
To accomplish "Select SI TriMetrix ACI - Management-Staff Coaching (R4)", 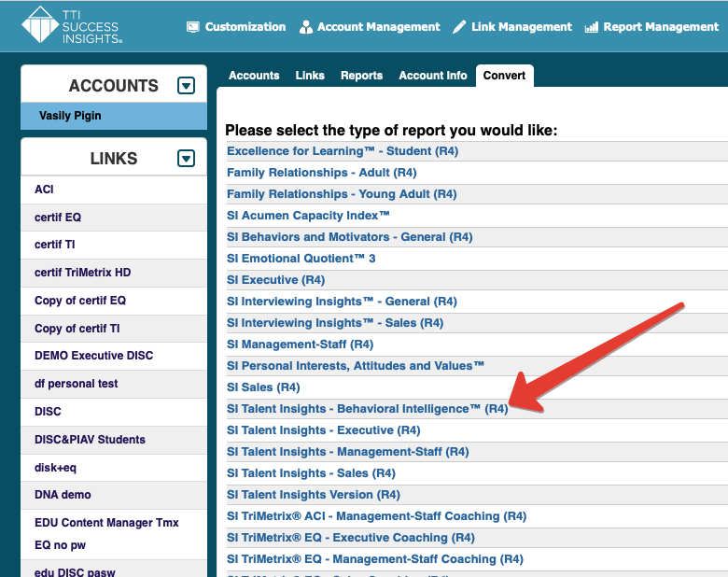I will pyautogui.click(x=376, y=516).
